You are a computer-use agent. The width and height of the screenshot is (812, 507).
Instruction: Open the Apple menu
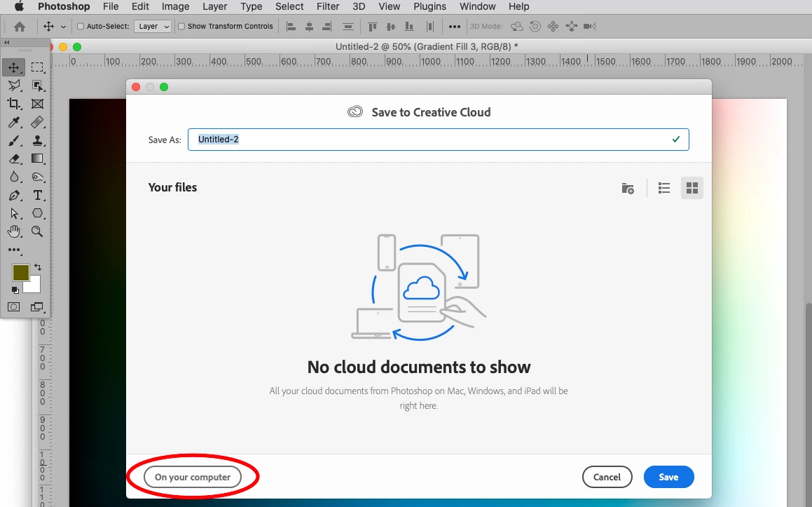click(19, 7)
